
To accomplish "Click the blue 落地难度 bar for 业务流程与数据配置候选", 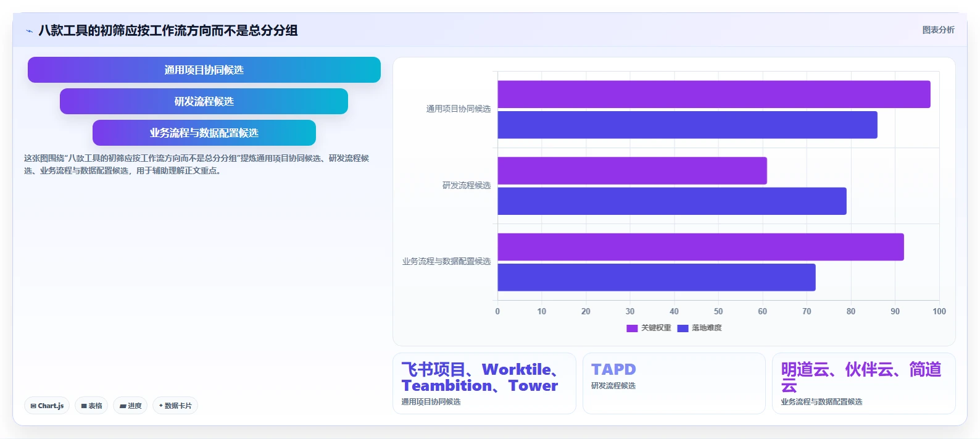I will (x=657, y=277).
